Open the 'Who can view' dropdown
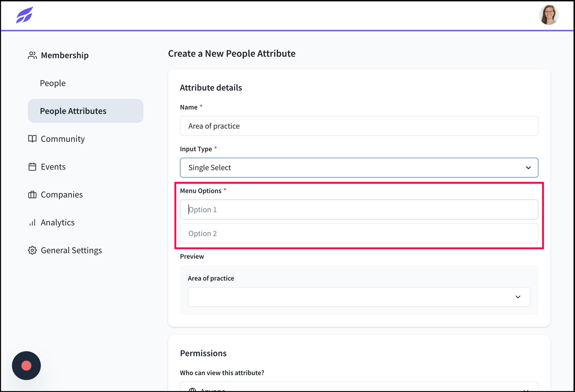This screenshot has height=392, width=575. tap(359, 387)
